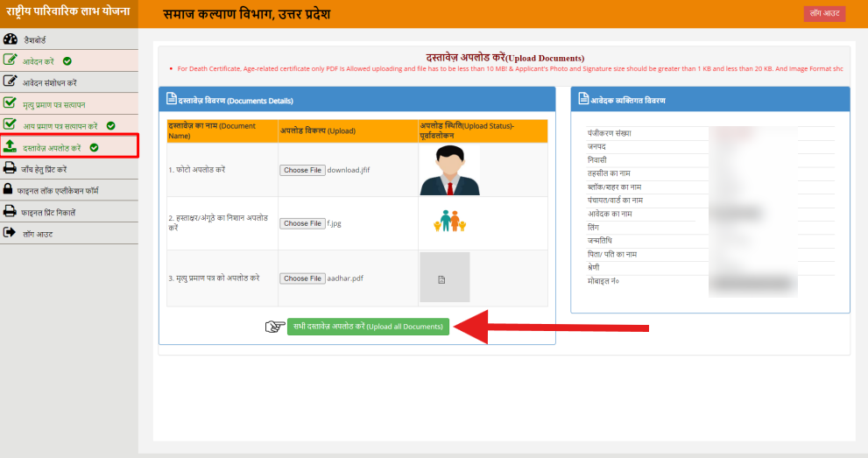Screen dimensions: 868x458
Task: Click row label 3. मृत्यु प्रमाण पत्र को अपलोड करे
Action: tap(214, 278)
